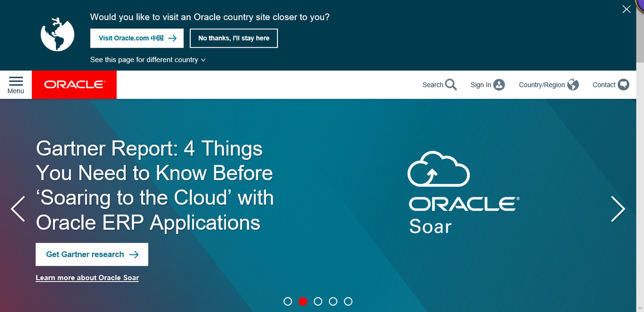Select the active red carousel dot
Viewport: 644px width, 312px height.
point(303,301)
